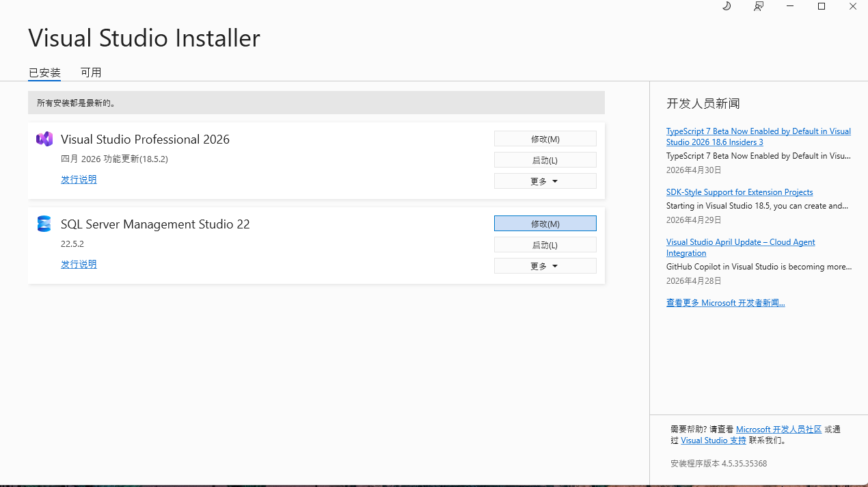The width and height of the screenshot is (868, 487).
Task: Open 发行说明 link for SQL Server Management Studio
Action: pos(79,264)
